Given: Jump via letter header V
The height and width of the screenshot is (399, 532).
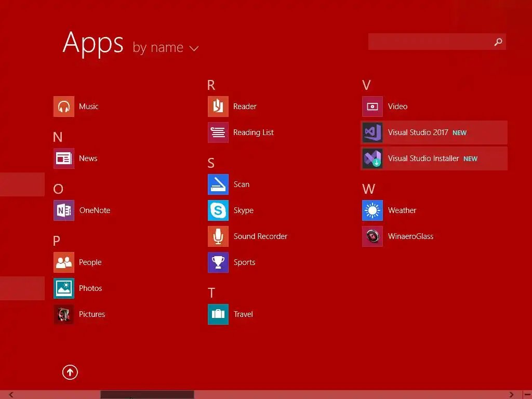Looking at the screenshot, I should tap(366, 85).
